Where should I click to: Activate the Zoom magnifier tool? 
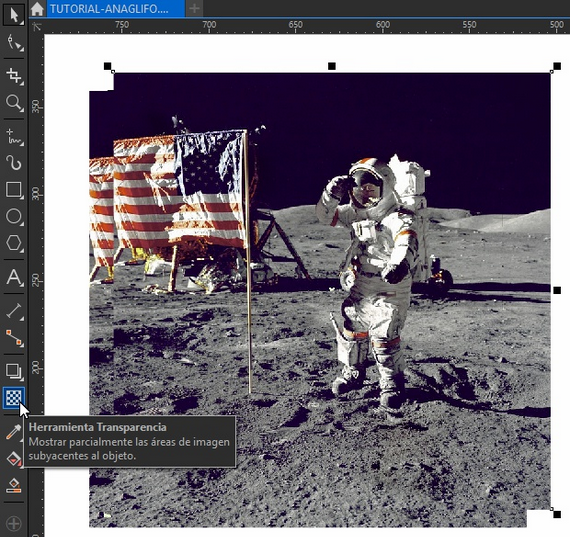14,103
